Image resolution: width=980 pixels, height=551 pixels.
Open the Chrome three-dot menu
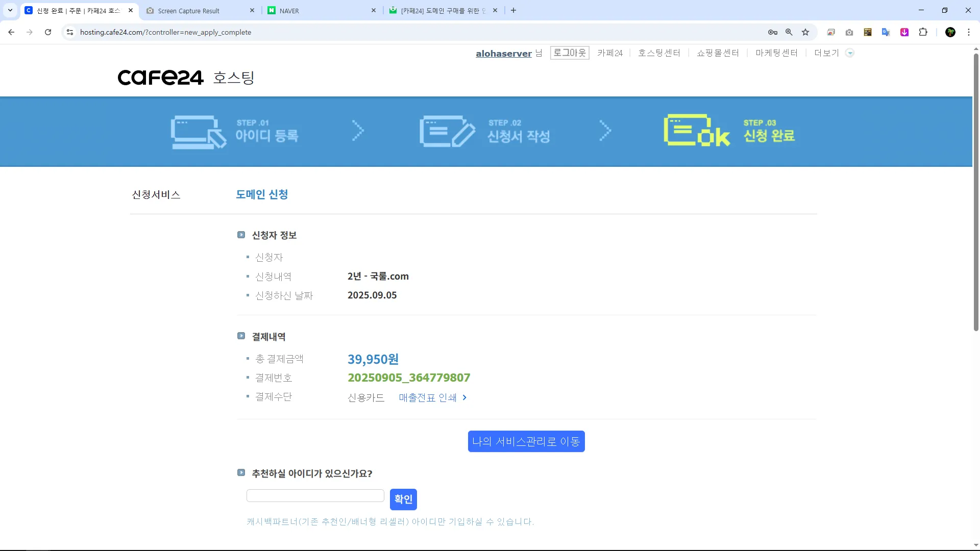[969, 32]
